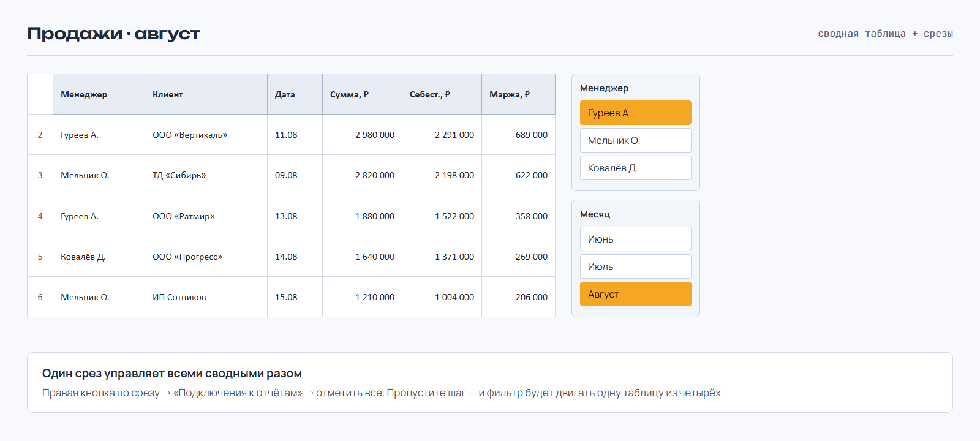
Task: Click the Продажи · август page heading
Action: pos(113,34)
